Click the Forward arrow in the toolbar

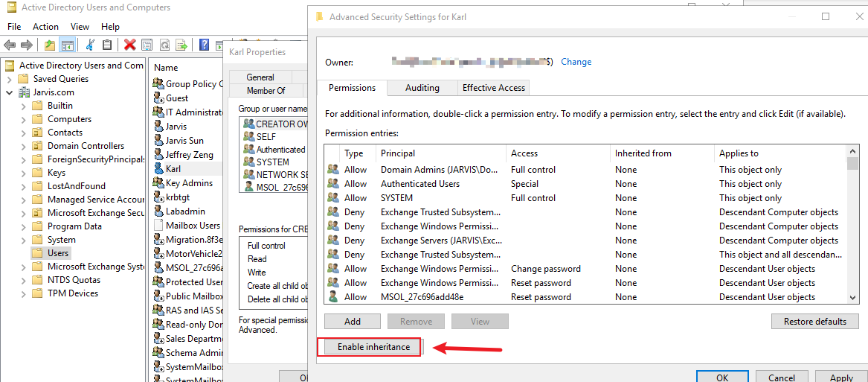tap(25, 45)
